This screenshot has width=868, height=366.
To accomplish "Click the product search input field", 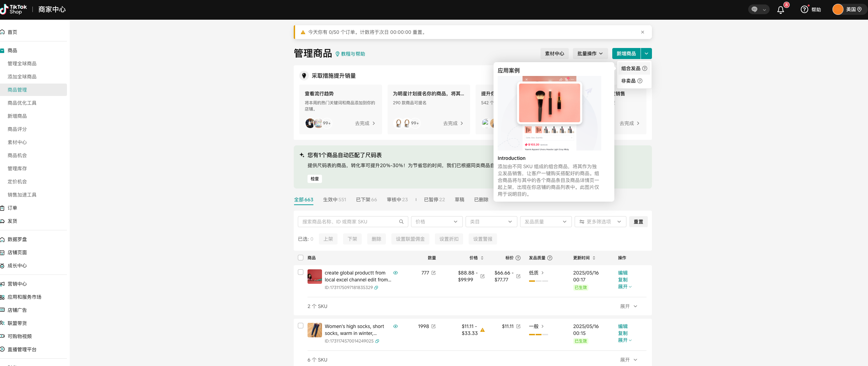I will click(349, 222).
